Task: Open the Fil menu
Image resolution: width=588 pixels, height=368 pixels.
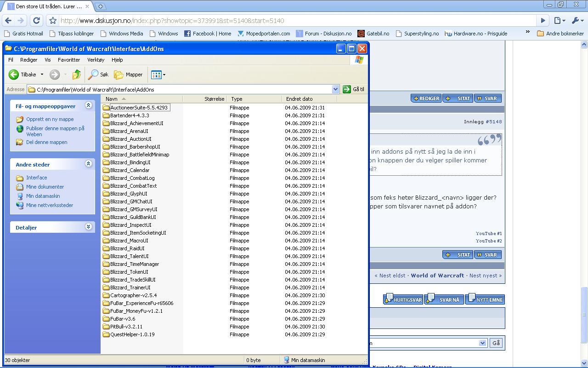Action: click(x=11, y=60)
